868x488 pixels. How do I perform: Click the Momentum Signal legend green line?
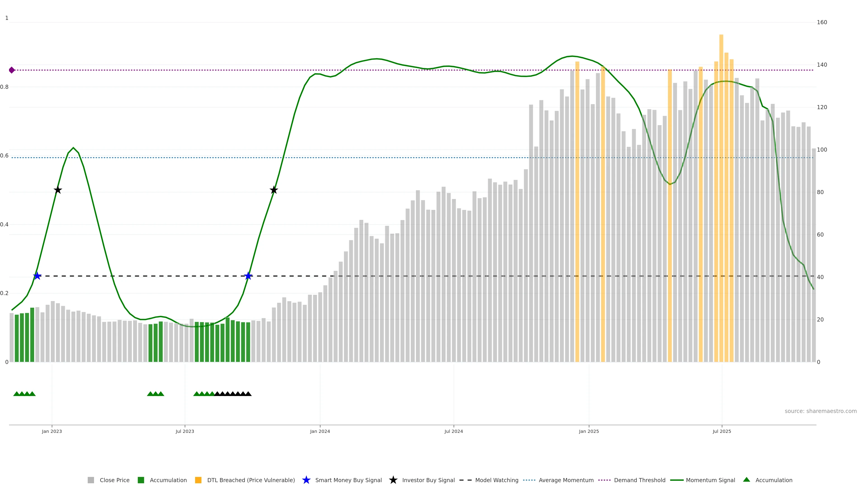click(x=677, y=480)
